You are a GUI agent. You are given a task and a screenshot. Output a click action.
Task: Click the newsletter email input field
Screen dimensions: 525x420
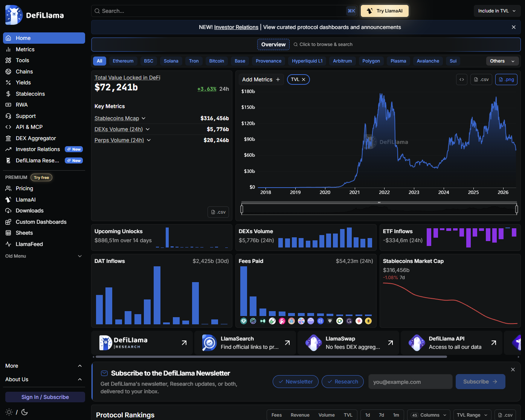pos(411,382)
